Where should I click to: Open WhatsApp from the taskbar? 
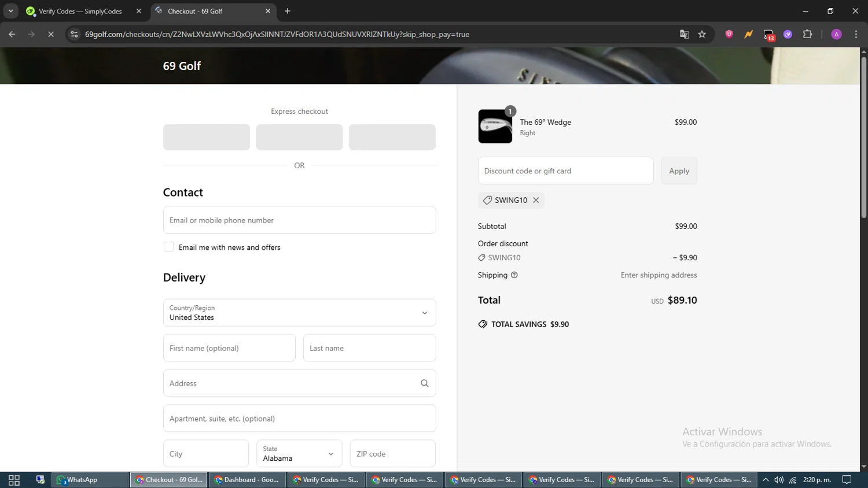tap(90, 480)
